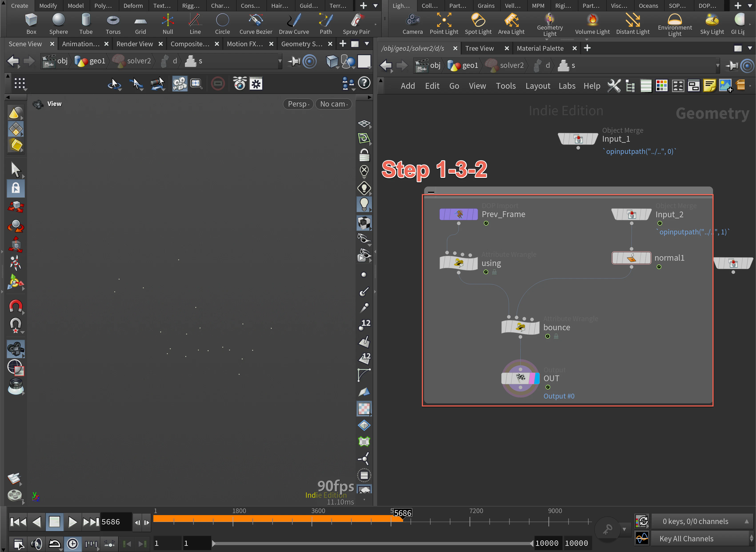
Task: Open the Tree View tab
Action: point(479,48)
